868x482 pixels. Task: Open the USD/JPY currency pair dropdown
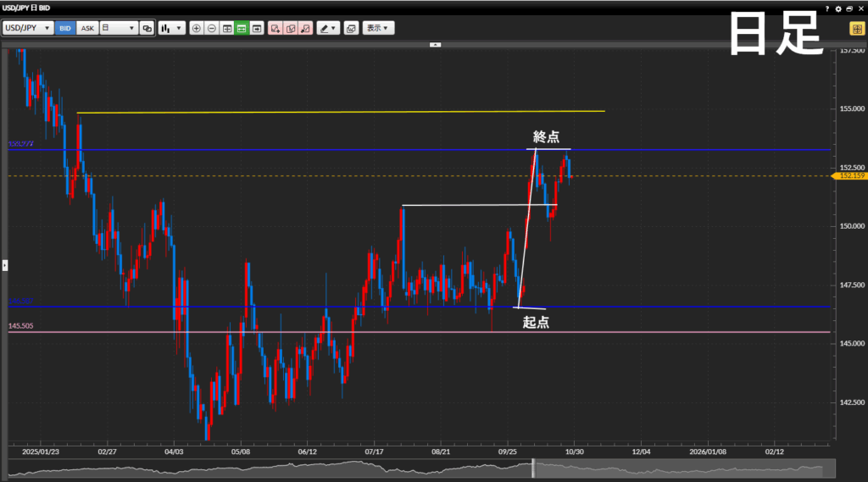click(28, 28)
